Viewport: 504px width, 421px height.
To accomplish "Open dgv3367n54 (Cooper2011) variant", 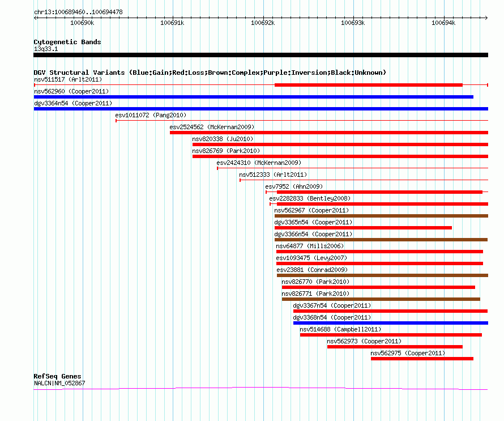I will tap(332, 305).
